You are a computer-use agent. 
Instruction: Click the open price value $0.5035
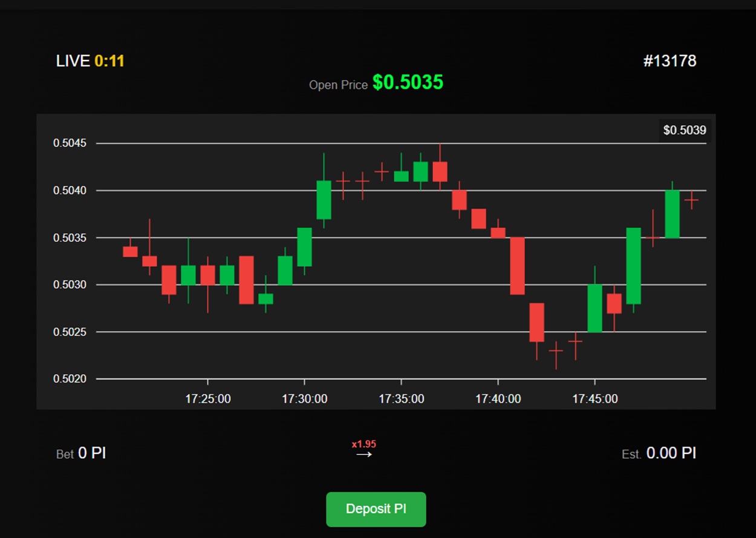(x=408, y=82)
